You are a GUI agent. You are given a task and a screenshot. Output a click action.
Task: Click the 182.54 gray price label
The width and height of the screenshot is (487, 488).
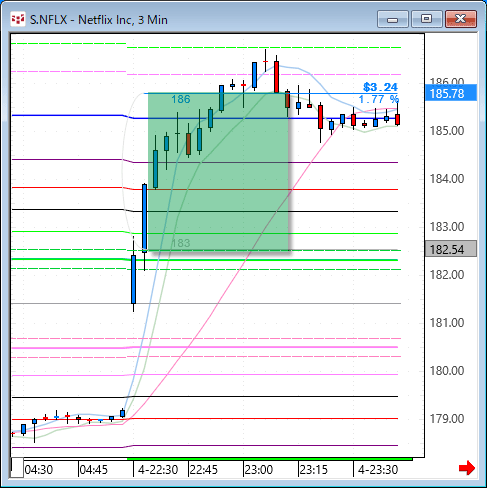(x=451, y=249)
